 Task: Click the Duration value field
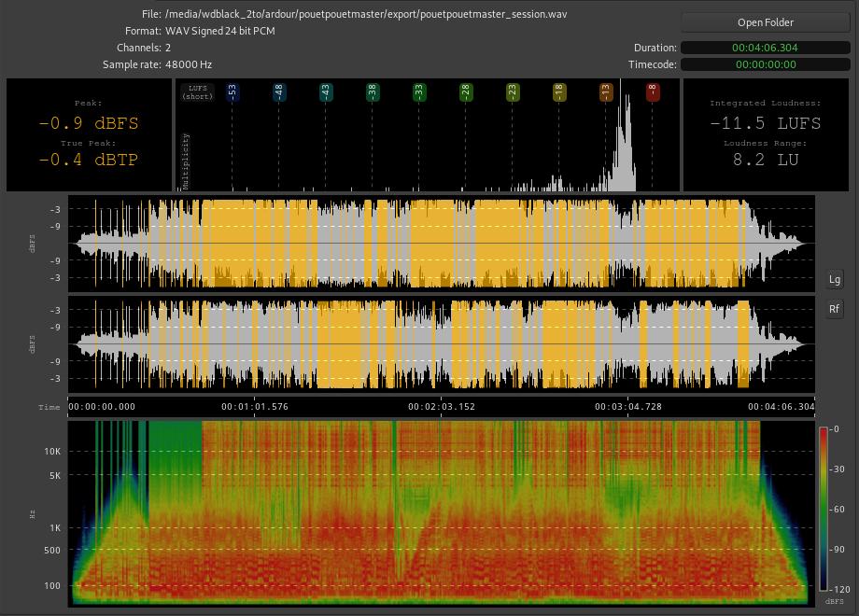click(765, 48)
